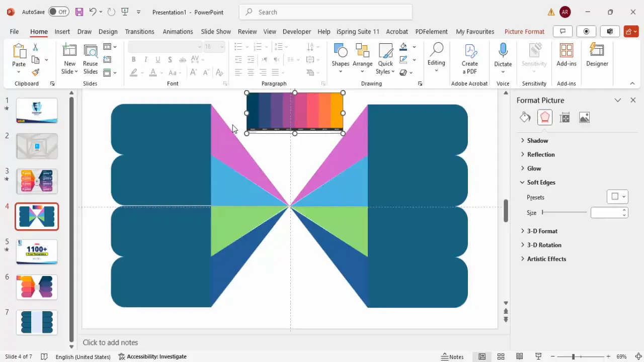
Task: Click Accessibility: Investigate status
Action: (152, 356)
